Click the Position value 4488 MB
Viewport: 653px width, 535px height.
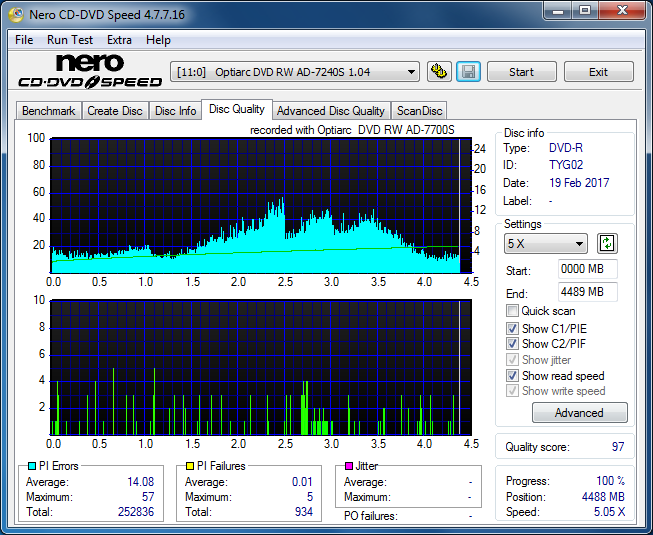(603, 497)
